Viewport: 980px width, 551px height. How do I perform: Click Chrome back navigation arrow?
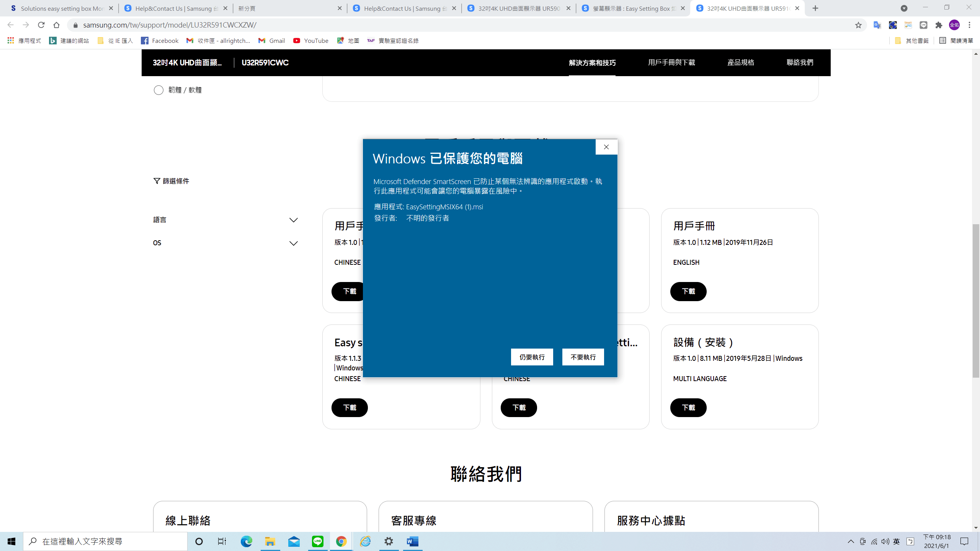pyautogui.click(x=10, y=25)
